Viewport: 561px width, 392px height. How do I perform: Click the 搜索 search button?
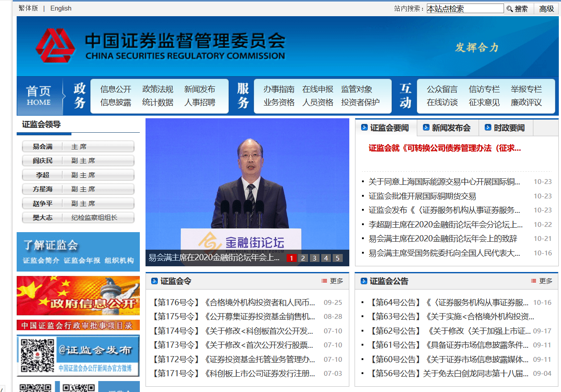point(518,9)
